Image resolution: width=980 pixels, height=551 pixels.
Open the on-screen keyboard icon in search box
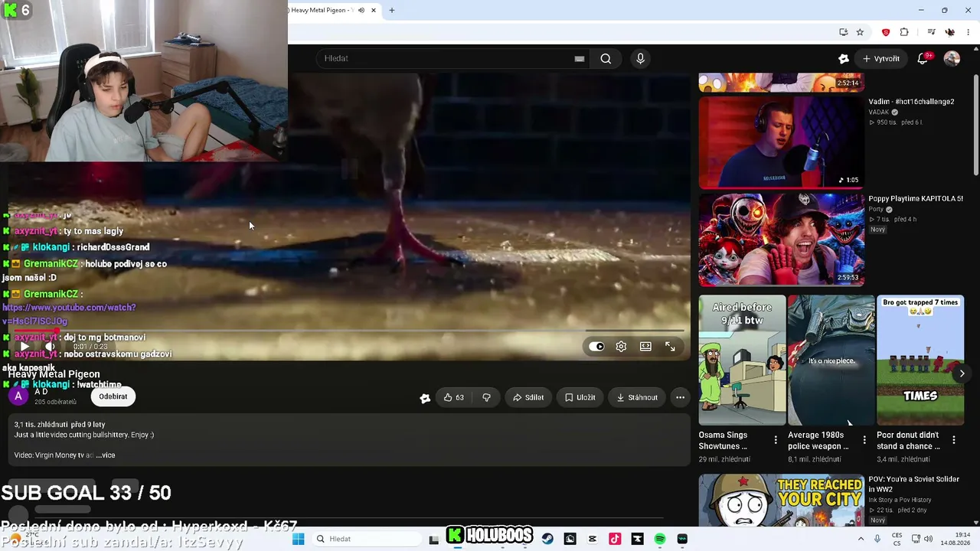point(580,59)
